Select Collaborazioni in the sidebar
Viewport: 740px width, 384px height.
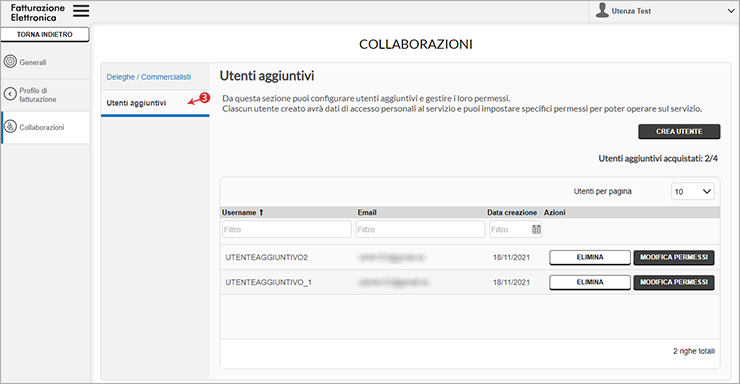45,127
